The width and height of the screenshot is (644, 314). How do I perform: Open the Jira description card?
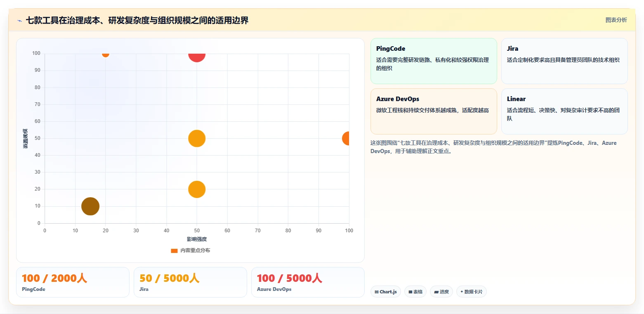[564, 61]
